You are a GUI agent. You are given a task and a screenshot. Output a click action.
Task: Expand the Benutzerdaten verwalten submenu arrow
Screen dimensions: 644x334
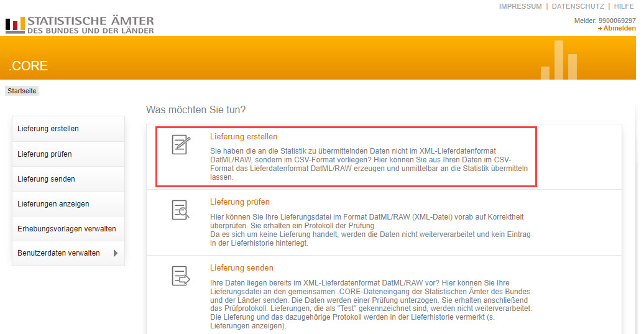pos(116,253)
